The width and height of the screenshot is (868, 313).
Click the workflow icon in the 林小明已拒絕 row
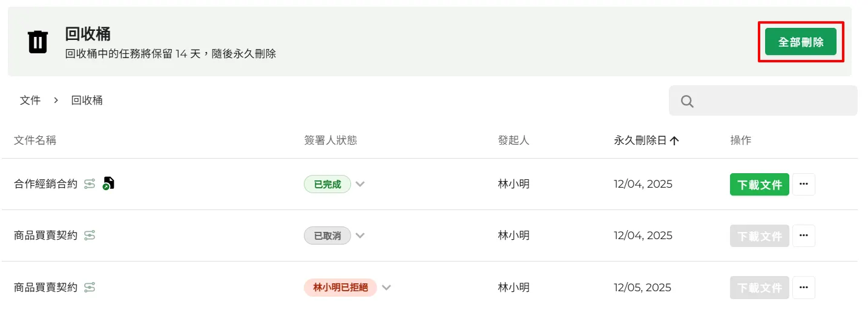(x=90, y=287)
